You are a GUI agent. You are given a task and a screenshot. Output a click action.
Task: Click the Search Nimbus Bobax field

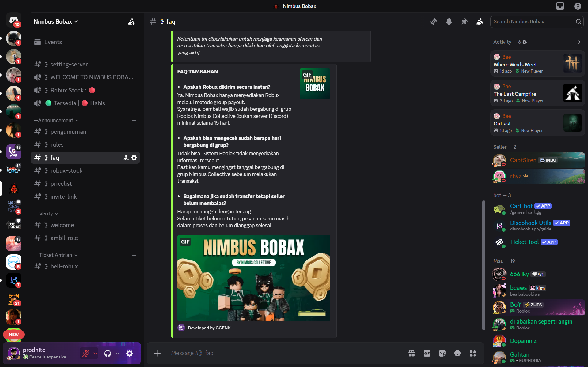tap(537, 21)
